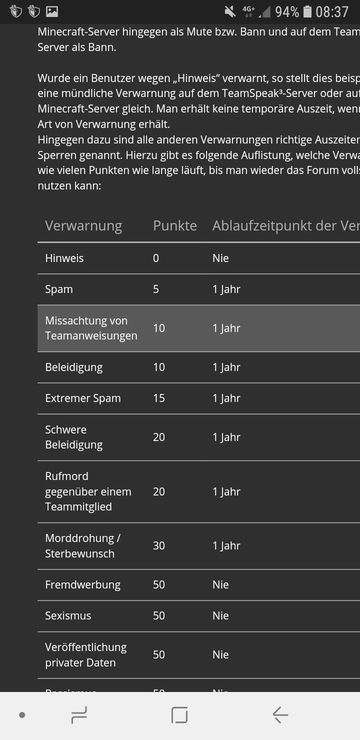The width and height of the screenshot is (360, 740).
Task: Click the Ablaufzeitpunkt column header
Action: [286, 226]
